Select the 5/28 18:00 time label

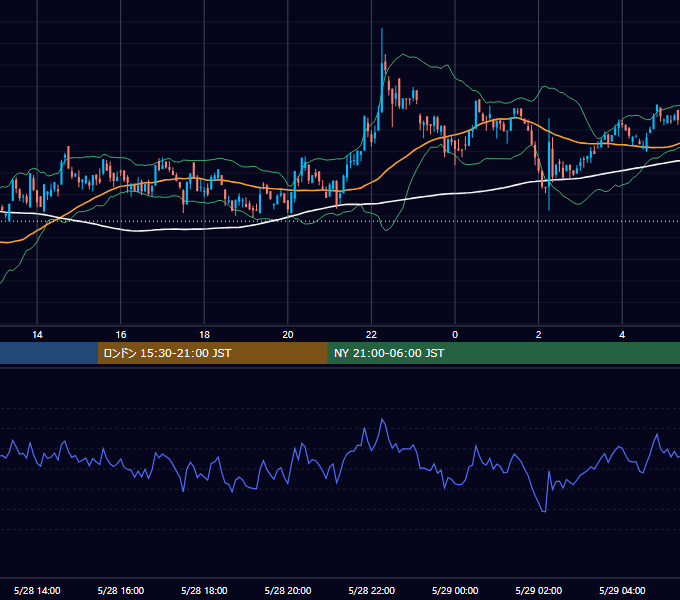click(204, 590)
